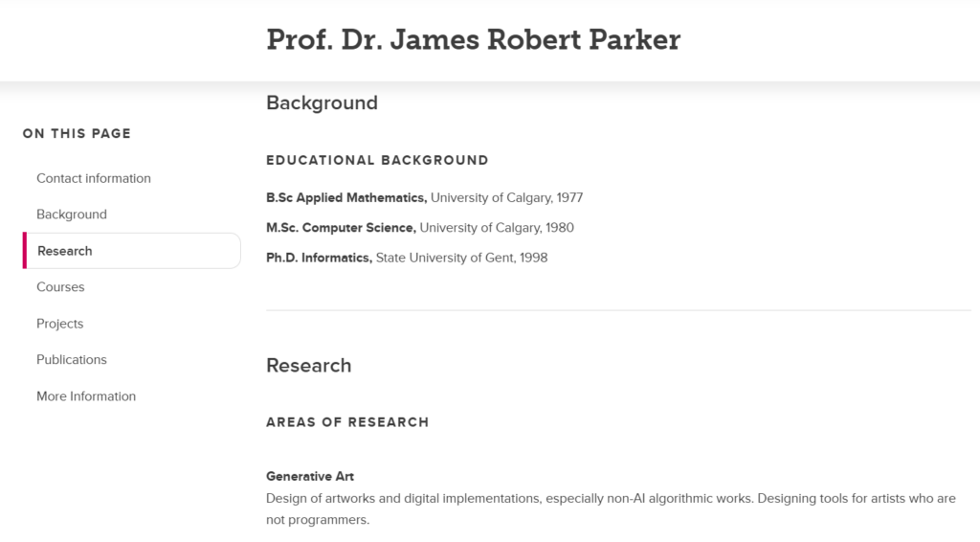Click the Research heading in main content
The width and height of the screenshot is (980, 542).
308,365
